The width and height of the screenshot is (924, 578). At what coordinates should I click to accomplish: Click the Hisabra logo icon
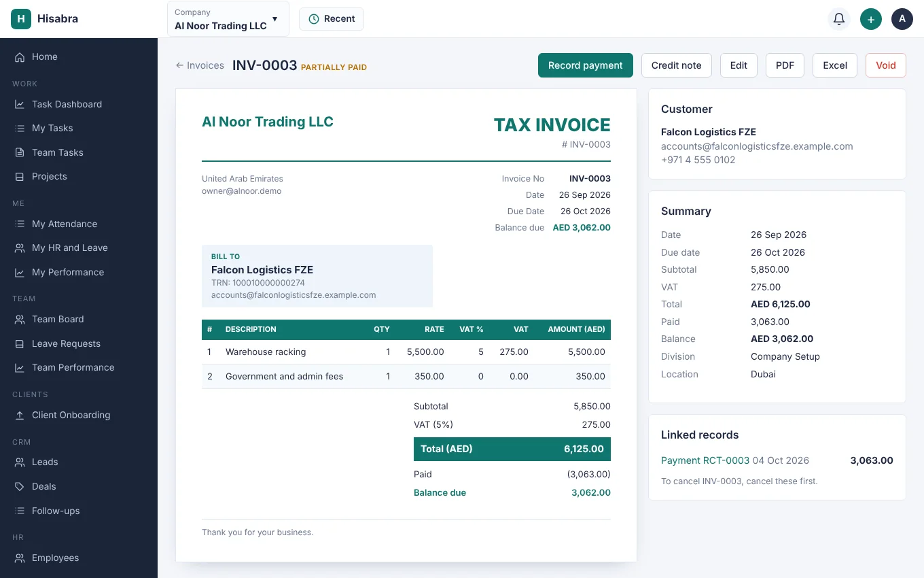(x=21, y=19)
